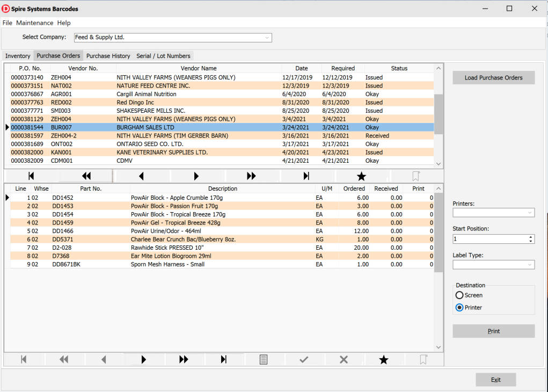
Task: Decrease the Start Position value
Action: pyautogui.click(x=530, y=241)
